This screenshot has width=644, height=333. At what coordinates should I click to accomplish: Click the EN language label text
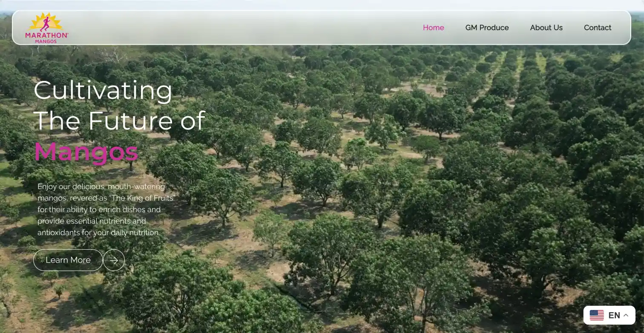614,316
